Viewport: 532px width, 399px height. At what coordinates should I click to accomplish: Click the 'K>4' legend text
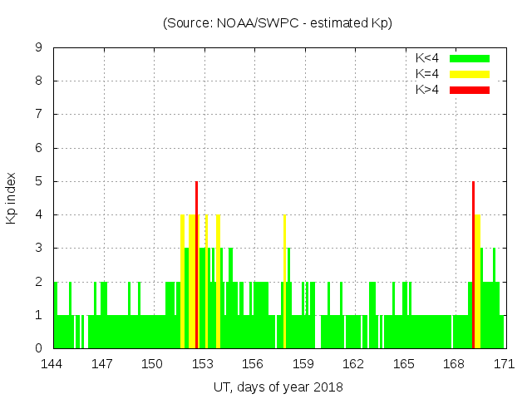click(427, 90)
